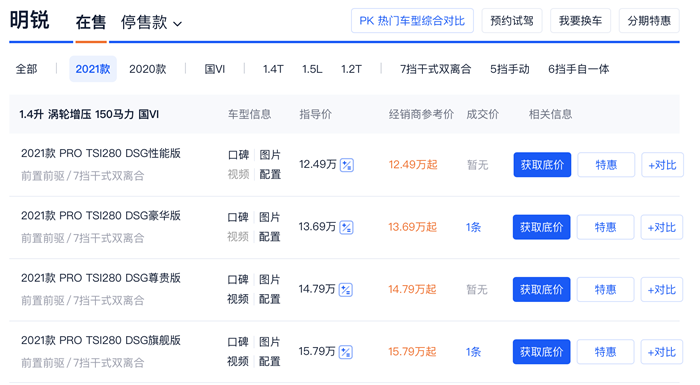Click dealer price 13.69万起
Image resolution: width=700 pixels, height=385 pixels.
coord(412,227)
